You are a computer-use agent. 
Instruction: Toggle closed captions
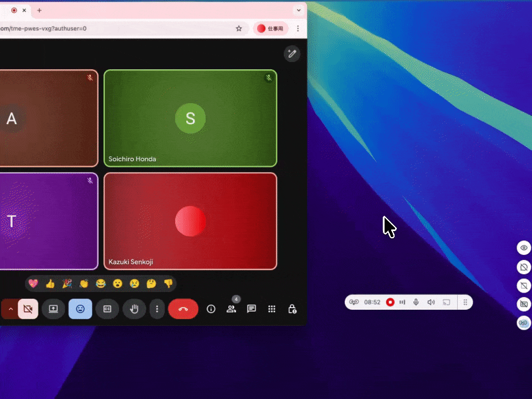click(x=108, y=309)
